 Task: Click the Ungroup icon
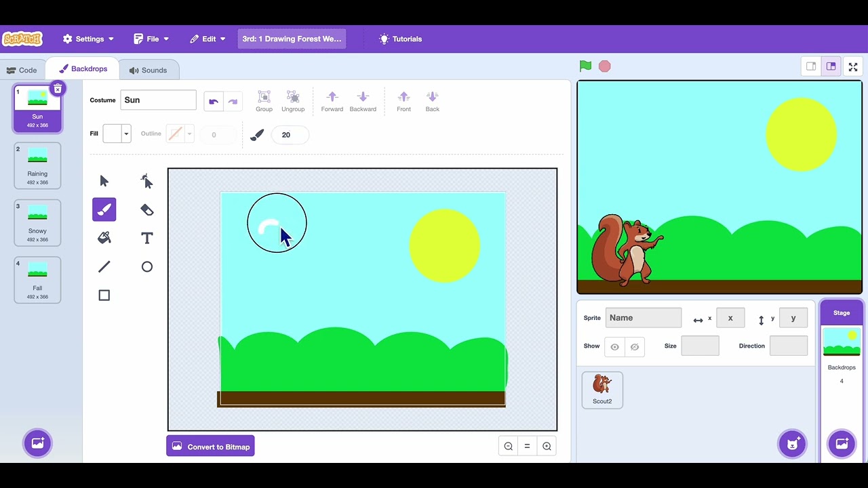click(x=293, y=101)
